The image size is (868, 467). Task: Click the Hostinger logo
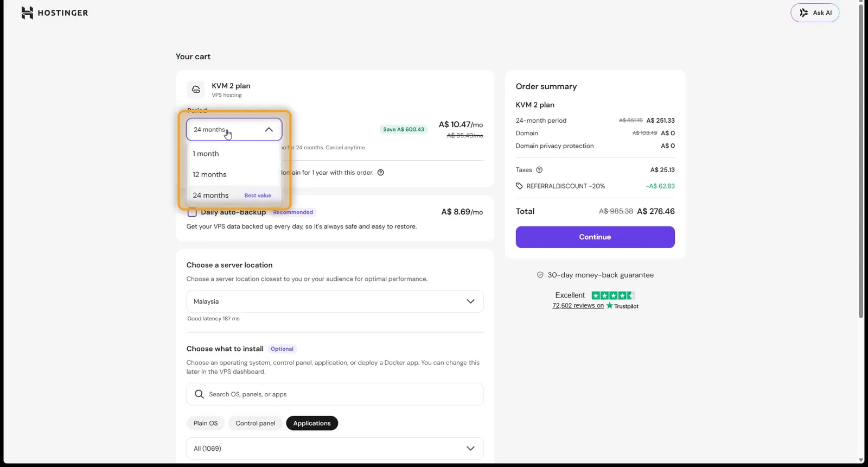54,12
